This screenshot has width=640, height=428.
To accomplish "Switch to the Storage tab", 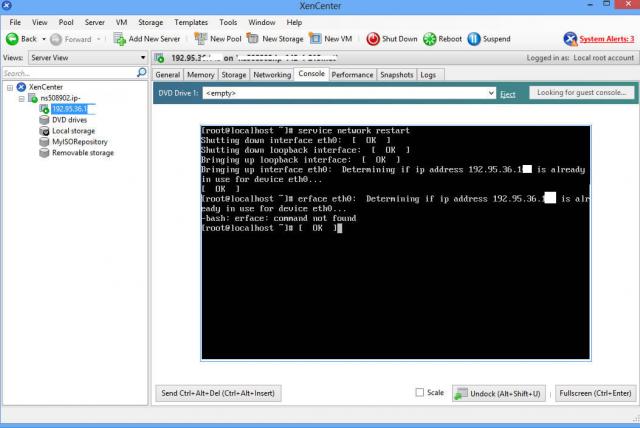I will [x=234, y=75].
